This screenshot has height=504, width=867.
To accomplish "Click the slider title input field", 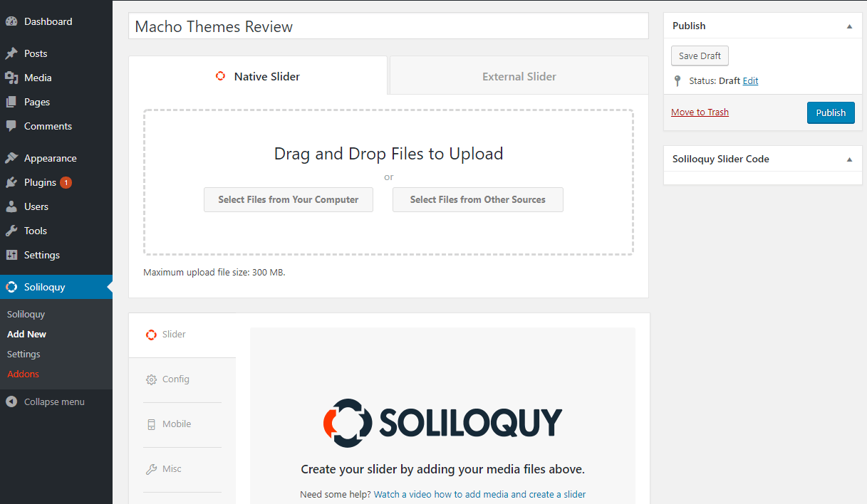I will pyautogui.click(x=388, y=26).
